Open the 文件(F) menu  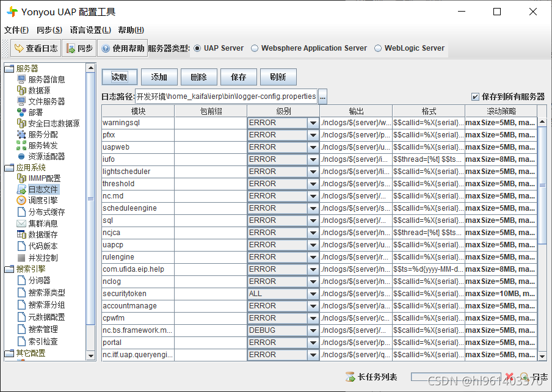[16, 30]
